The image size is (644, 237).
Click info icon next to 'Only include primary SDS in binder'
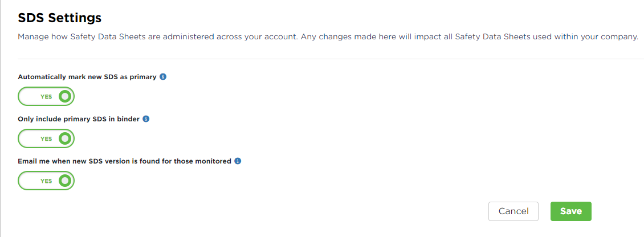(146, 119)
